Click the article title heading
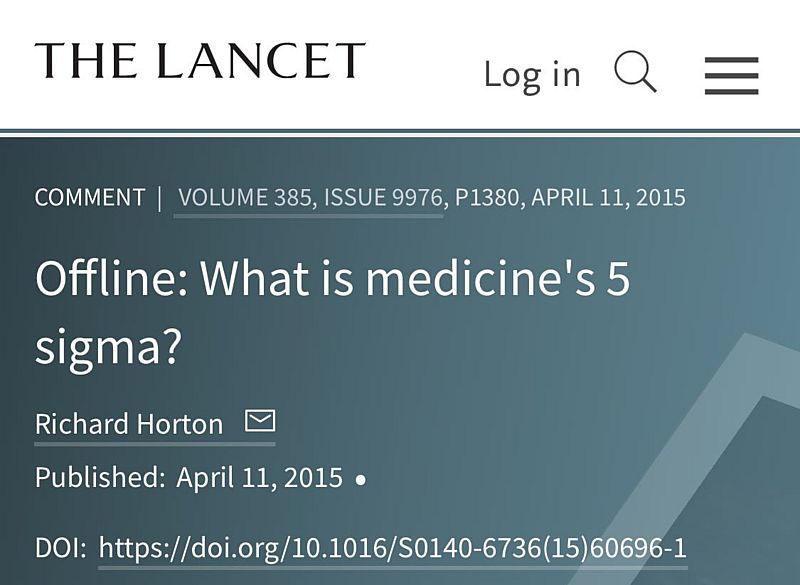800x585 pixels. [332, 279]
